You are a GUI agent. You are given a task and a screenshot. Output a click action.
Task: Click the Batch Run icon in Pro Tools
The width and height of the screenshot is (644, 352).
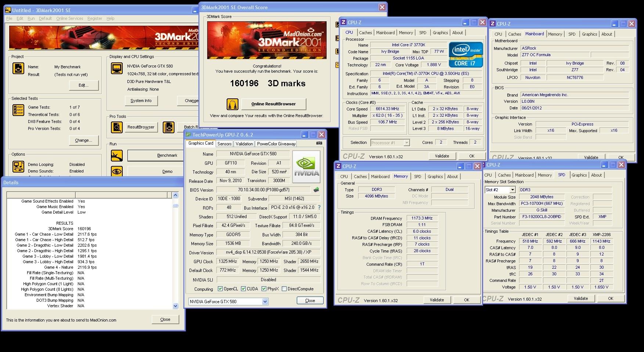[x=169, y=127]
